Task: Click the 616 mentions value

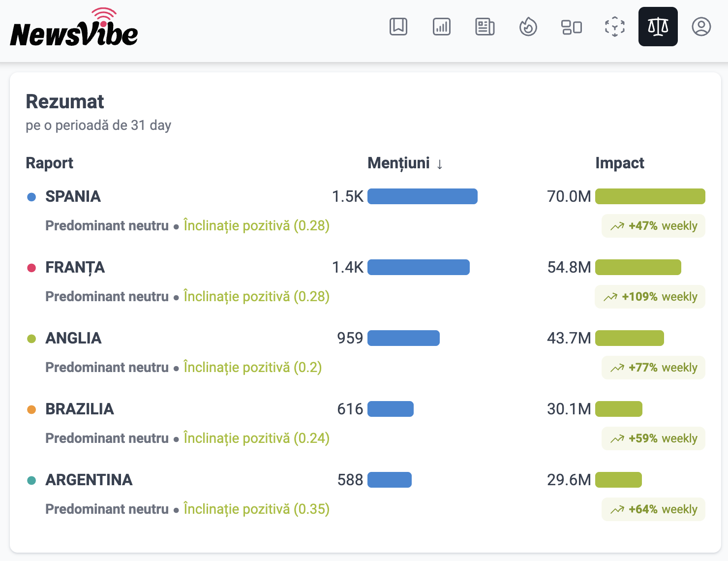Action: [x=350, y=409]
